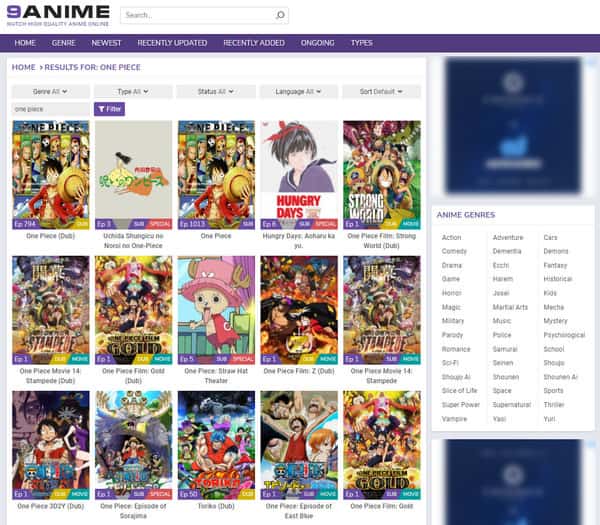
Task: Select the Military genre
Action: click(453, 321)
